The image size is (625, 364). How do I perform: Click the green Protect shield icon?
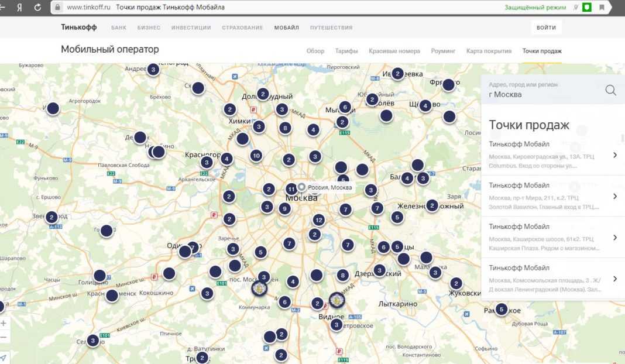click(587, 7)
